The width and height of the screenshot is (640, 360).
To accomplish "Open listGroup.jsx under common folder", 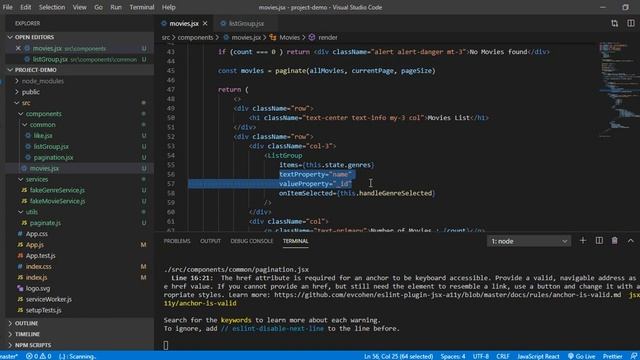I will [80, 147].
